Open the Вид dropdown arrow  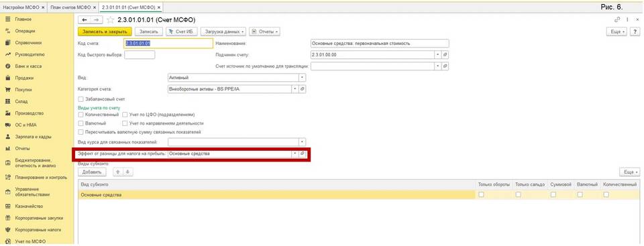pos(302,77)
